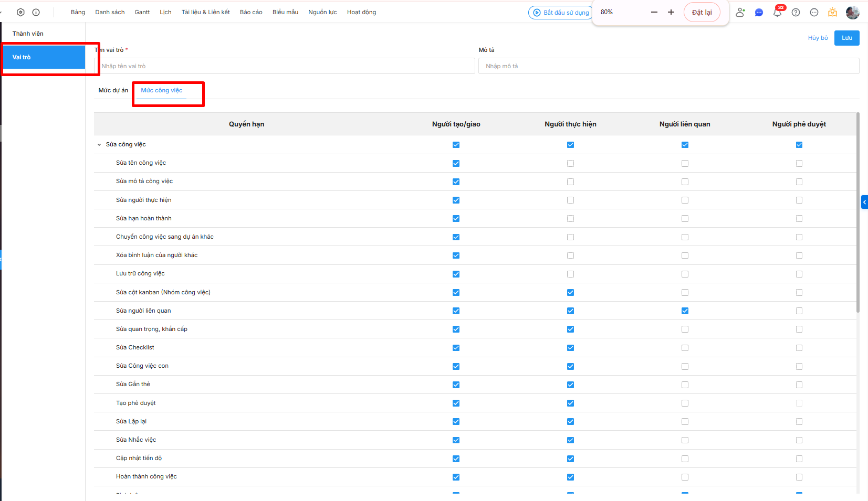The width and height of the screenshot is (868, 501).
Task: Expand the blue side panel arrow
Action: click(864, 202)
